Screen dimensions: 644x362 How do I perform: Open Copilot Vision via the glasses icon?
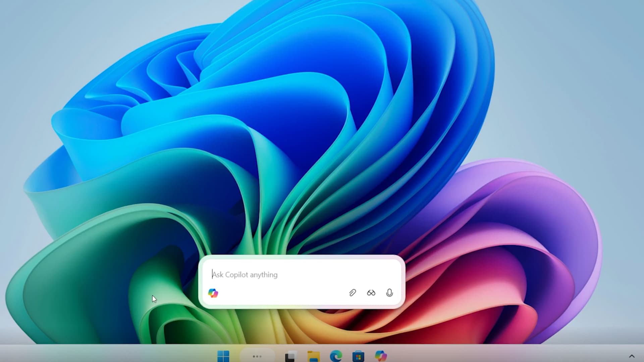coord(371,293)
